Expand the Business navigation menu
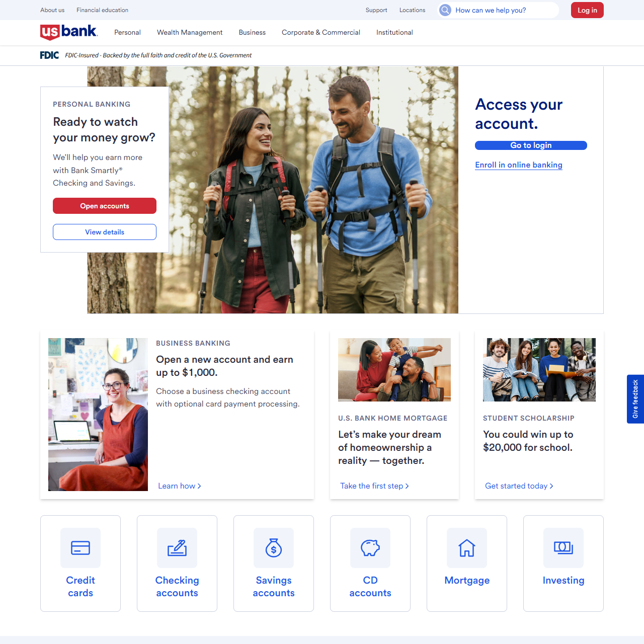Viewport: 644px width, 644px height. (x=252, y=33)
